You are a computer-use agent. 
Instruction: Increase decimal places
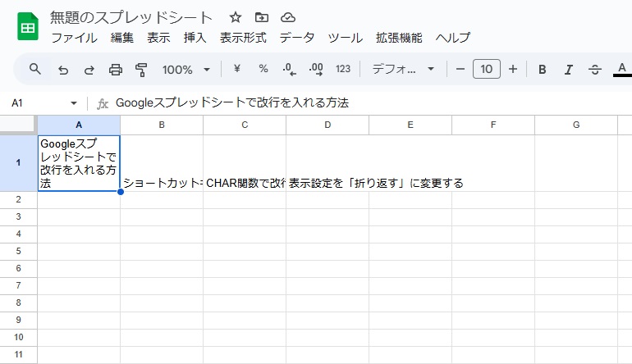pyautogui.click(x=316, y=69)
